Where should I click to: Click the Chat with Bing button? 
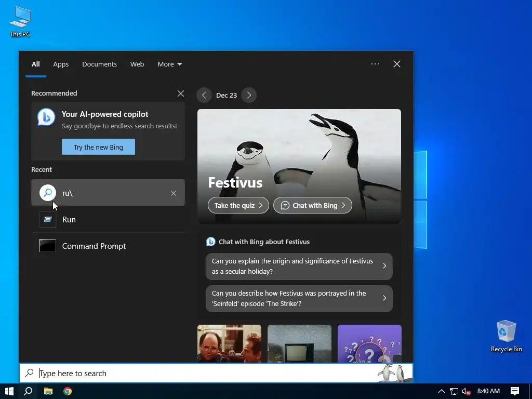[312, 205]
